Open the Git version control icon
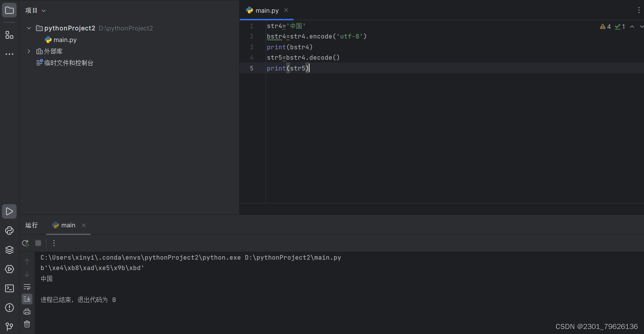Image resolution: width=644 pixels, height=334 pixels. click(x=9, y=327)
